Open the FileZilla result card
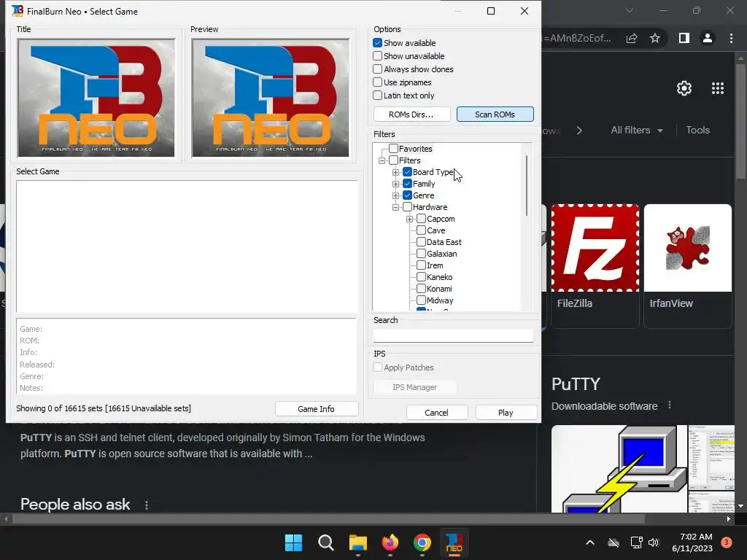 595,265
